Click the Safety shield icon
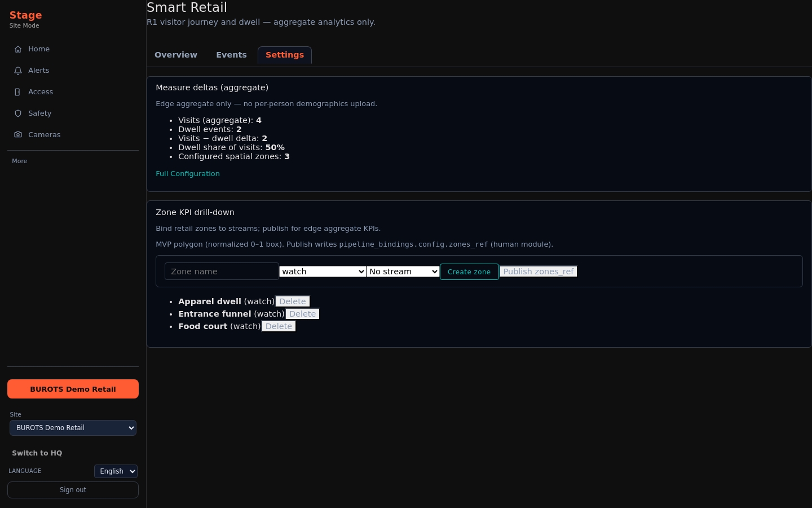This screenshot has height=508, width=812. coord(18,113)
